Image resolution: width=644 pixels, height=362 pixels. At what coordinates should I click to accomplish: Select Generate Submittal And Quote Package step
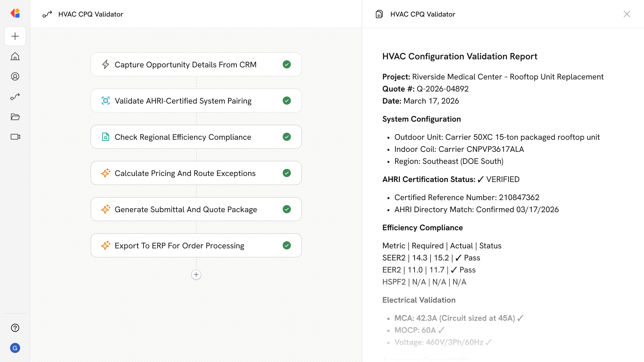[x=185, y=209]
